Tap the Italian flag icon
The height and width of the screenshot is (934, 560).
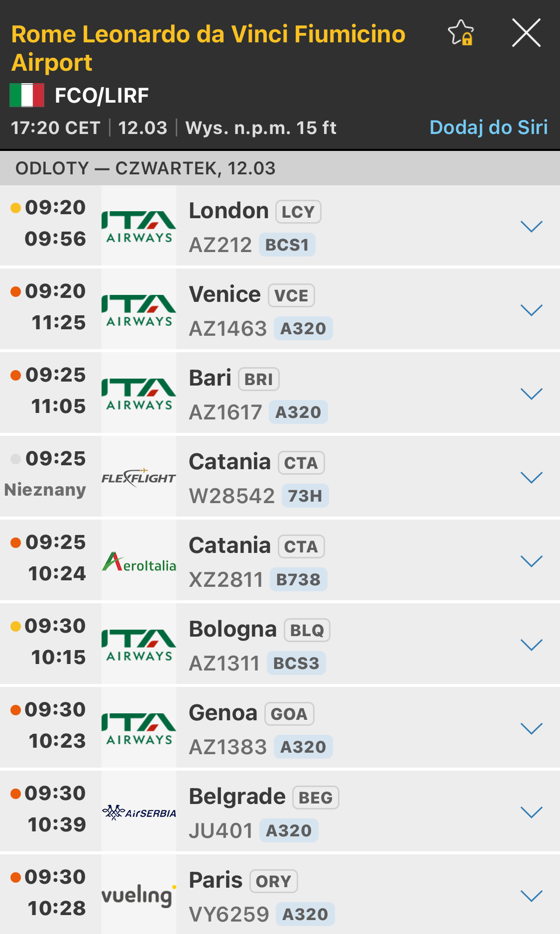coord(27,95)
